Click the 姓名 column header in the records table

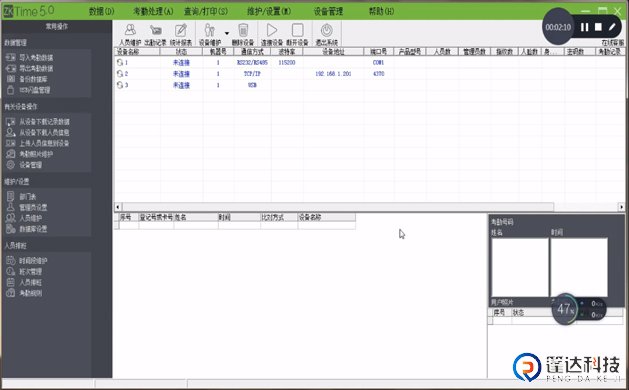point(196,217)
